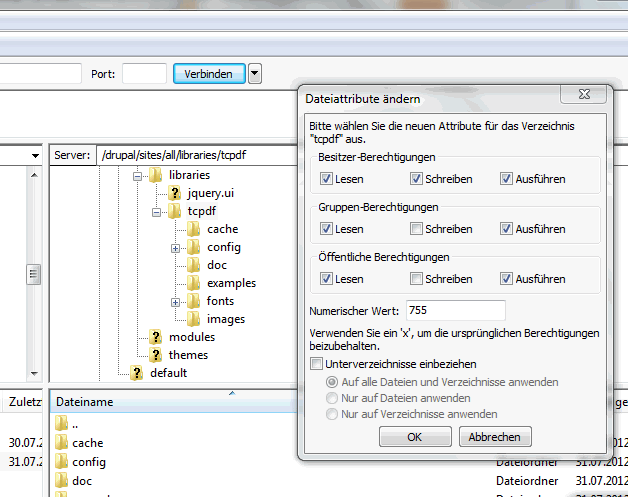
Task: Click the left panel vertical scrollbar thumb
Action: 32,273
